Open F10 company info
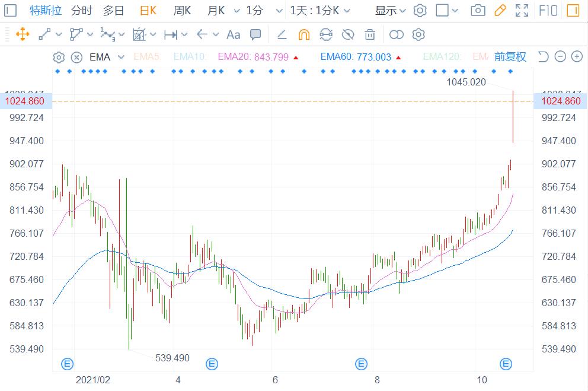588x391 pixels. click(x=548, y=11)
